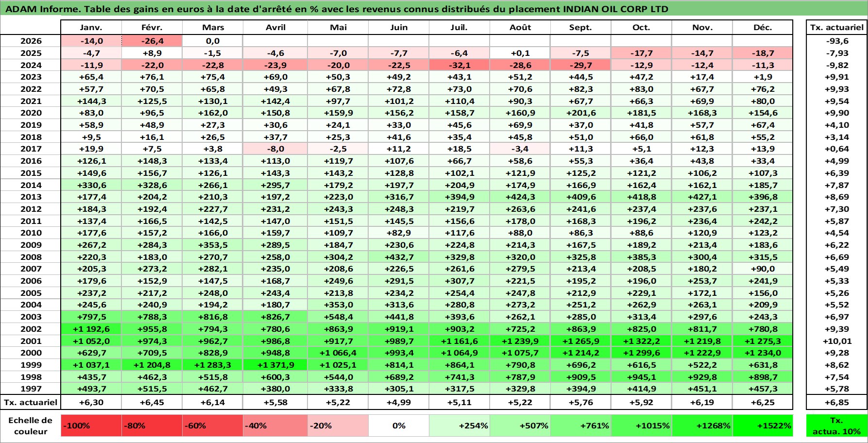Select the 2008 June cell showing +432,7

coord(399,257)
